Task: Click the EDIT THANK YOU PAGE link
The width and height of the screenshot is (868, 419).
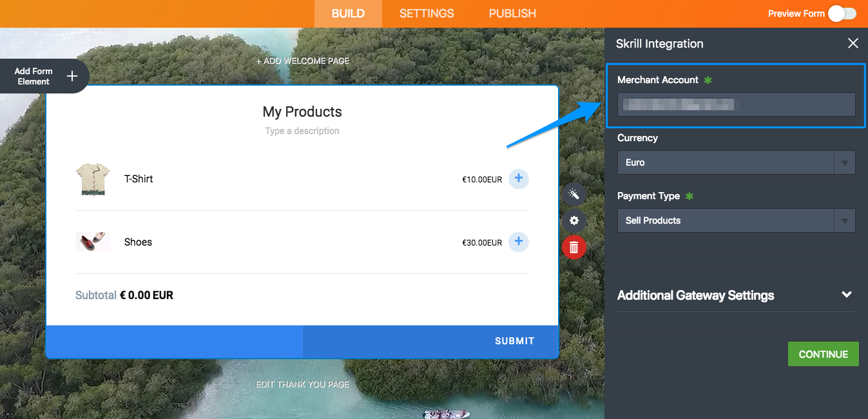Action: (303, 384)
